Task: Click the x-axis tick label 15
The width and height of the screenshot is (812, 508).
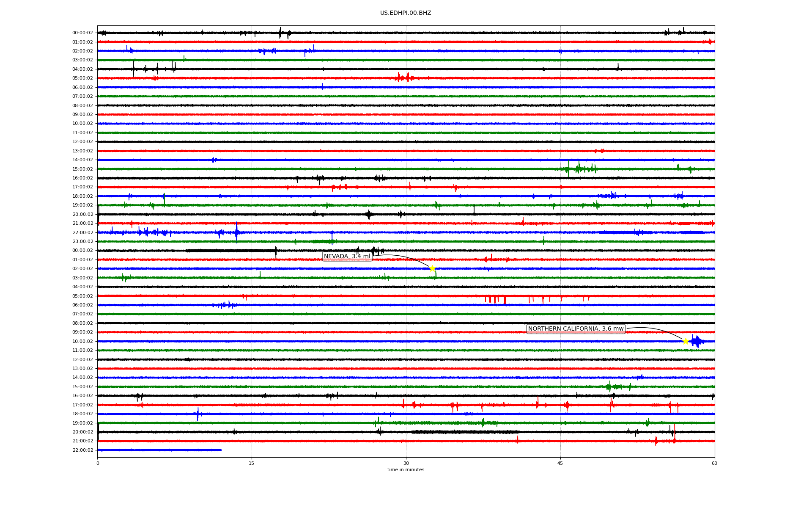Action: (252, 463)
